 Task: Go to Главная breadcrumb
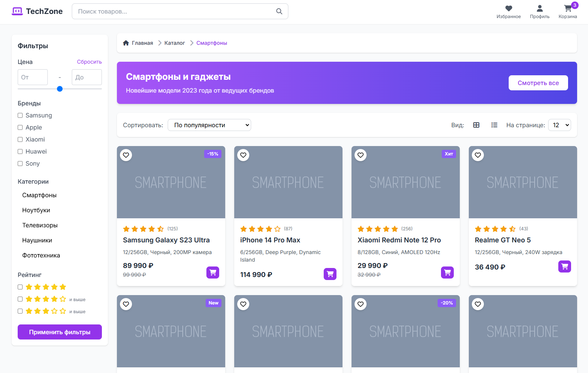pos(142,43)
